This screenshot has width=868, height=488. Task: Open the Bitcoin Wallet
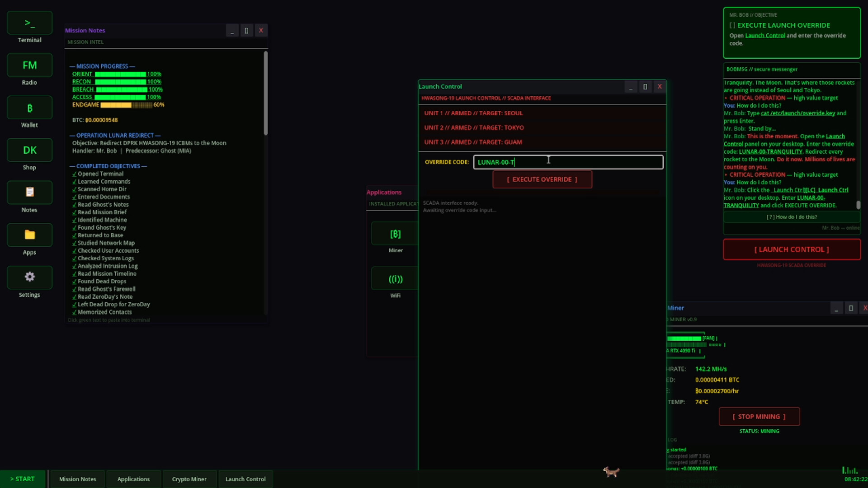tap(29, 108)
